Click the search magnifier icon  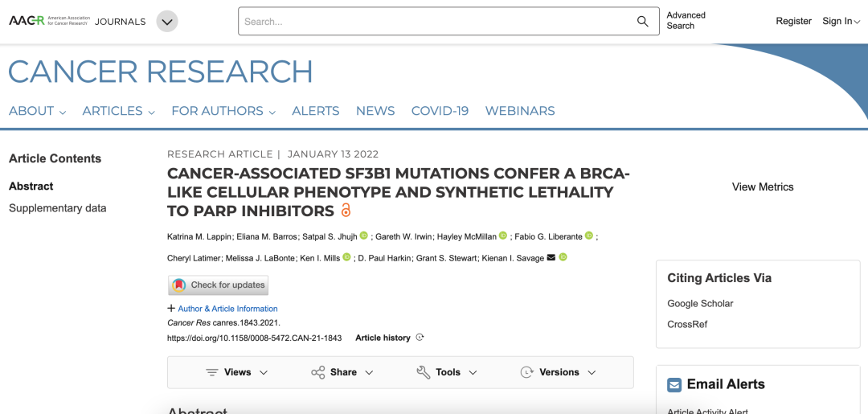coord(642,22)
